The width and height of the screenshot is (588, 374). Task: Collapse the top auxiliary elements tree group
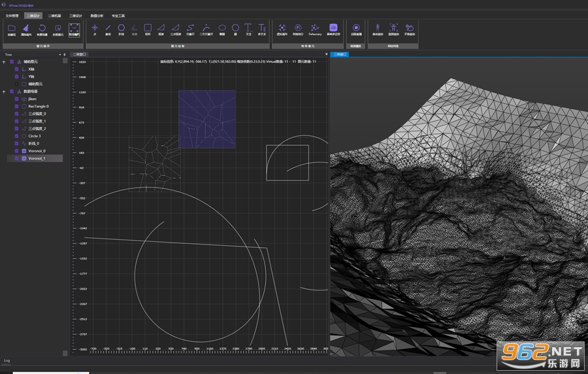[x=4, y=62]
